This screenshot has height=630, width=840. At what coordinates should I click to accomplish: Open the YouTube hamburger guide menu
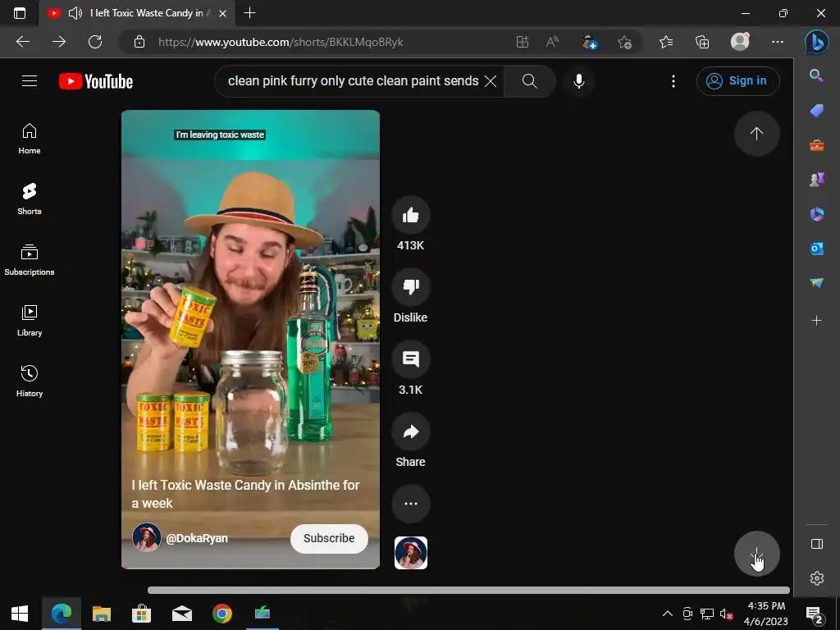point(30,81)
